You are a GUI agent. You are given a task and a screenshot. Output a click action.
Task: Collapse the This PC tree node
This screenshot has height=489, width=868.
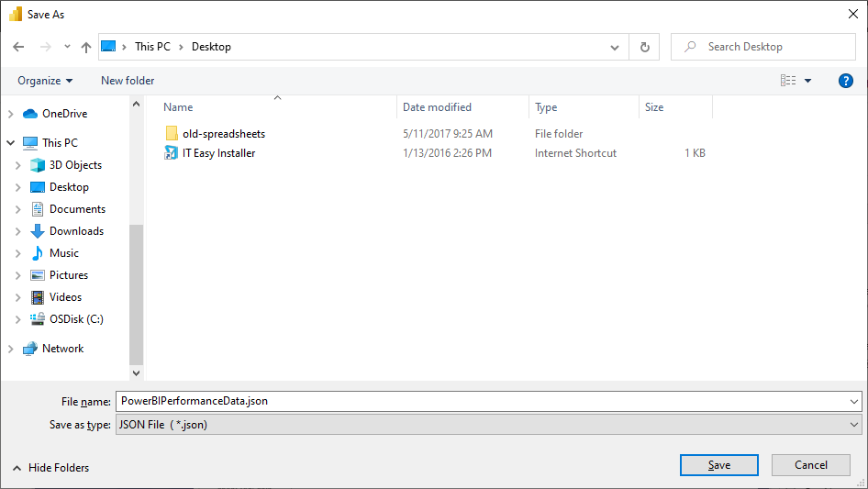(10, 143)
